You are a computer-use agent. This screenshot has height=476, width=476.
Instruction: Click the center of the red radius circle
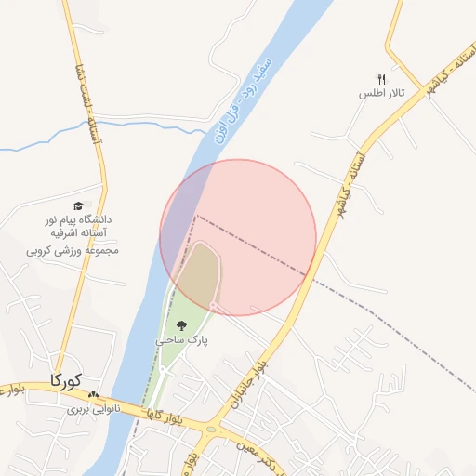tap(238, 237)
